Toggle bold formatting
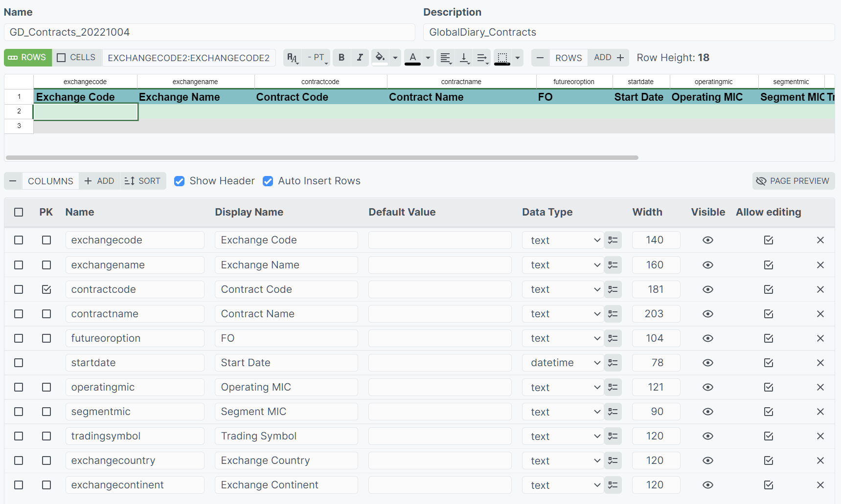 click(x=341, y=58)
